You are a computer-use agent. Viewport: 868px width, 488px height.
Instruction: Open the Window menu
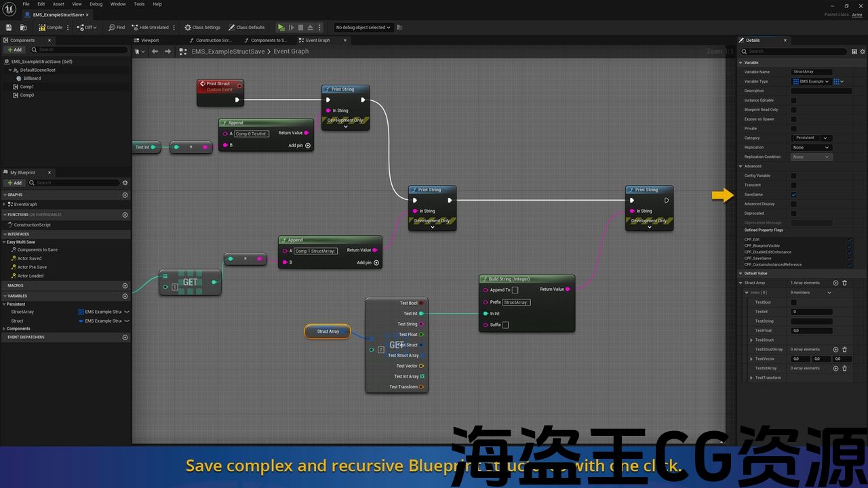tap(118, 4)
